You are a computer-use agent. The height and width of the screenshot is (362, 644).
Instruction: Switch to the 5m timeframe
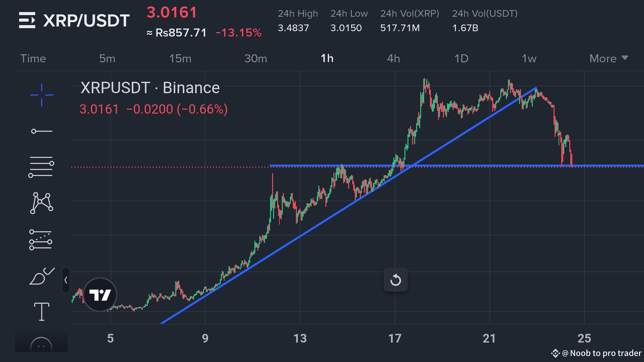pos(107,58)
